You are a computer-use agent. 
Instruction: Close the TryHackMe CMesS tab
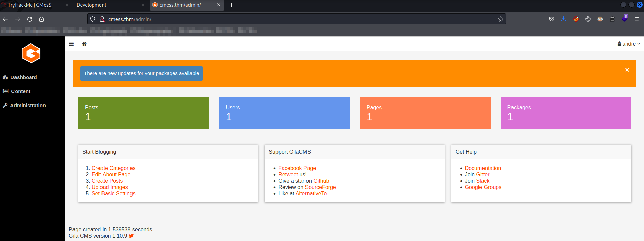pyautogui.click(x=67, y=5)
